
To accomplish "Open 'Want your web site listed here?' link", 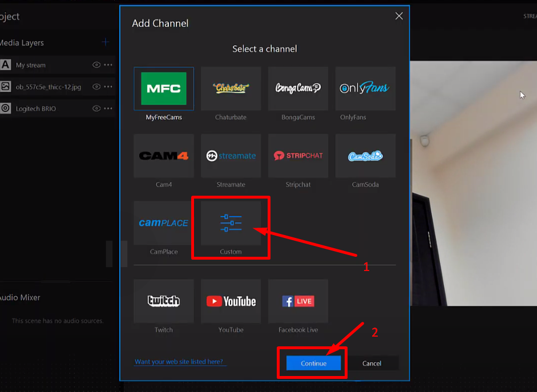I will click(179, 362).
